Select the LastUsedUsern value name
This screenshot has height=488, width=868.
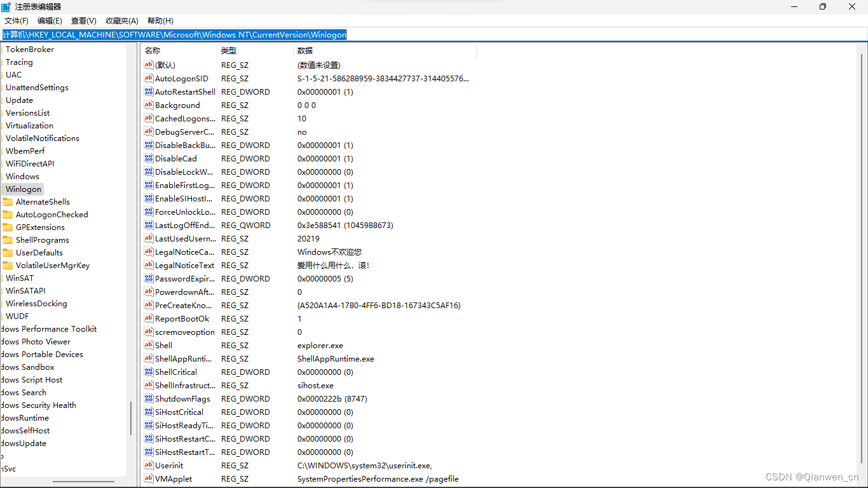(185, 239)
